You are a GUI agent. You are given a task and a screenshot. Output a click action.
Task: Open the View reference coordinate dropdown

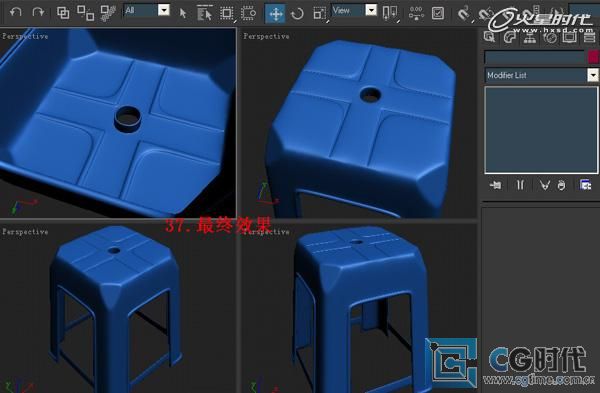pos(371,10)
